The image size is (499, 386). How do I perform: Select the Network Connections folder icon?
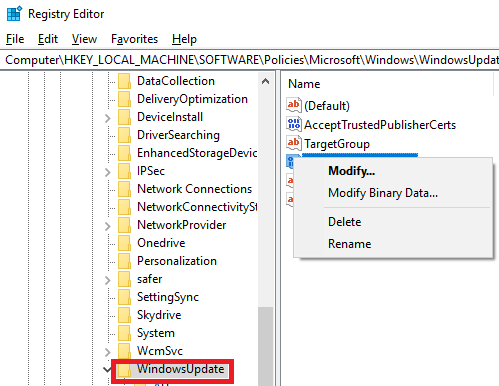pos(125,189)
